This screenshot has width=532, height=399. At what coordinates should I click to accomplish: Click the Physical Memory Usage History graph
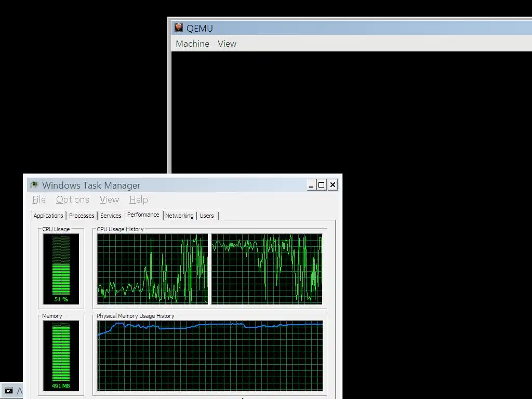click(210, 356)
